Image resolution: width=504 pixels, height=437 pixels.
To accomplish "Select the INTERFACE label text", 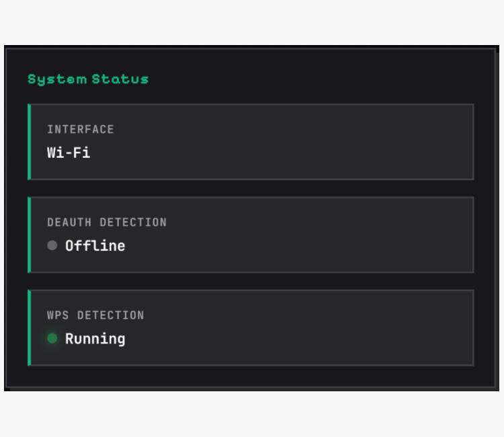I will click(81, 129).
